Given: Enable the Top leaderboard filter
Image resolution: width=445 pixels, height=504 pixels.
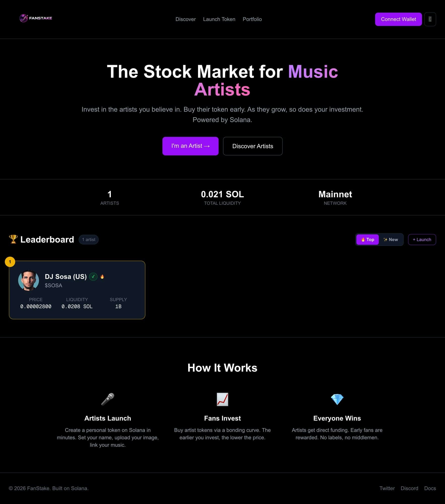Looking at the screenshot, I should point(367,239).
